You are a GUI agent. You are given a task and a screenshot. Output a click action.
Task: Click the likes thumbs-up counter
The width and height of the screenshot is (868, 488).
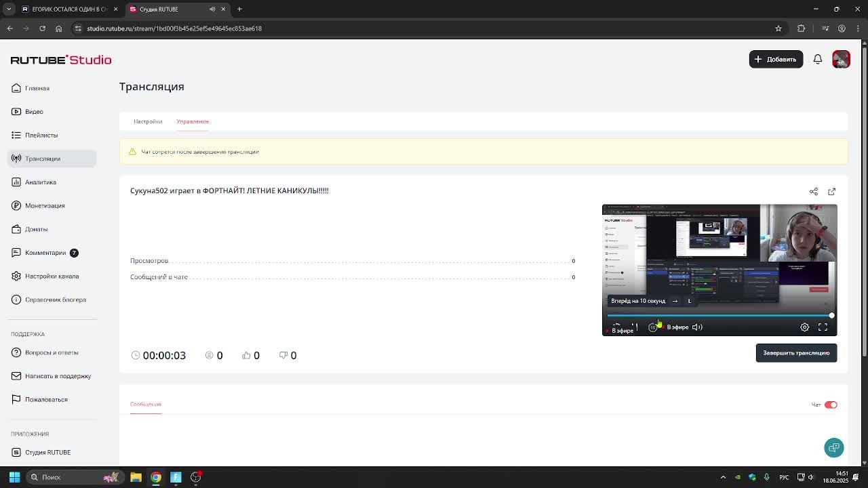coord(251,355)
